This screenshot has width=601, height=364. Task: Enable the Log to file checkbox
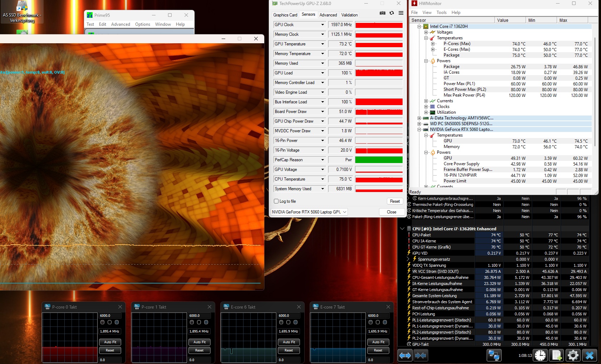276,201
